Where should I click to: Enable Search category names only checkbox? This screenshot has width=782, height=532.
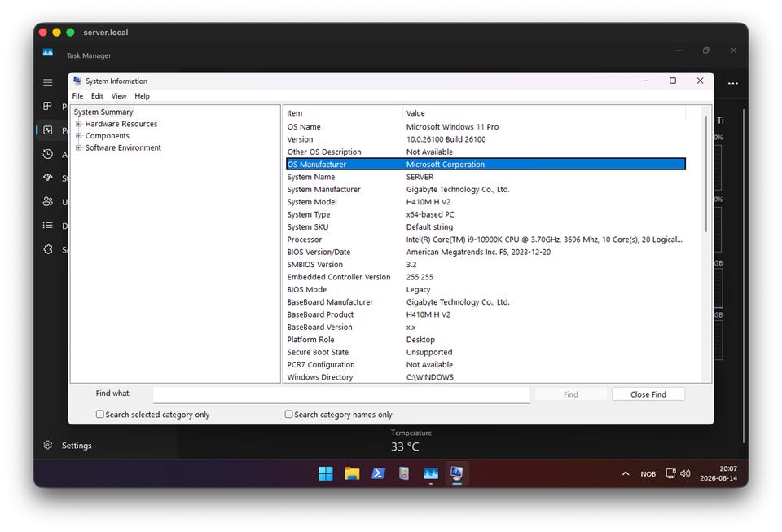(288, 415)
